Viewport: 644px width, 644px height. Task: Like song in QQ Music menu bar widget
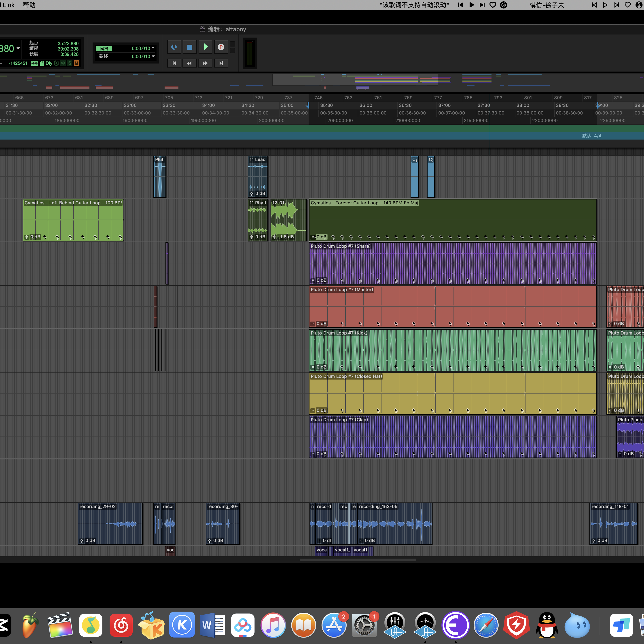click(x=628, y=5)
